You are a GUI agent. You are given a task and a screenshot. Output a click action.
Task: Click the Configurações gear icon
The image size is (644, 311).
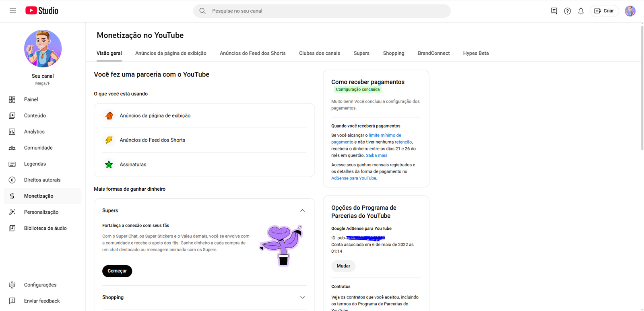point(12,285)
